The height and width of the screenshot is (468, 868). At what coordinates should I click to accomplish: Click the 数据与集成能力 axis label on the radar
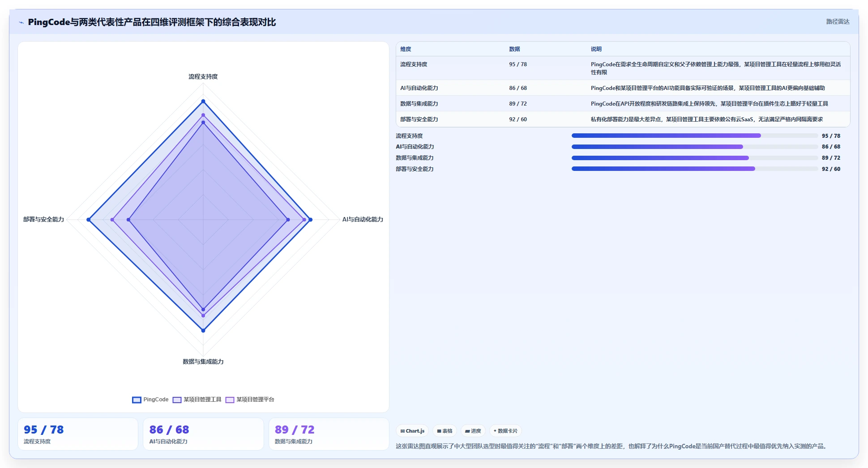203,362
